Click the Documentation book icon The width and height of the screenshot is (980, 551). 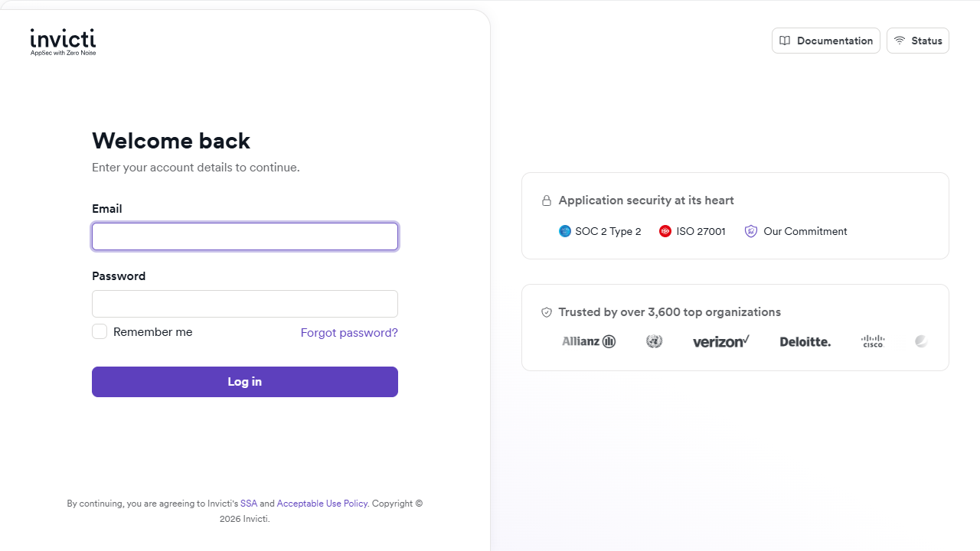point(785,41)
